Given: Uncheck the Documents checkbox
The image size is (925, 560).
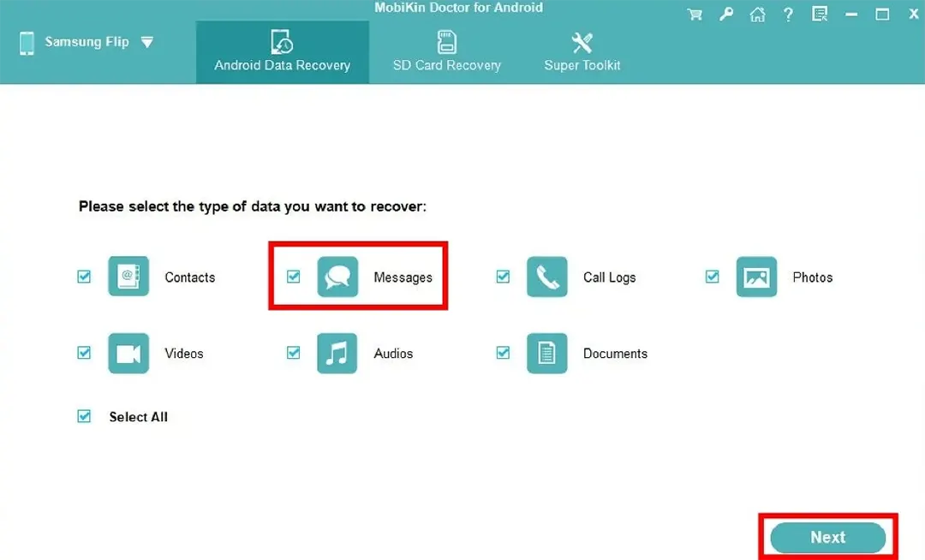Looking at the screenshot, I should (x=503, y=353).
